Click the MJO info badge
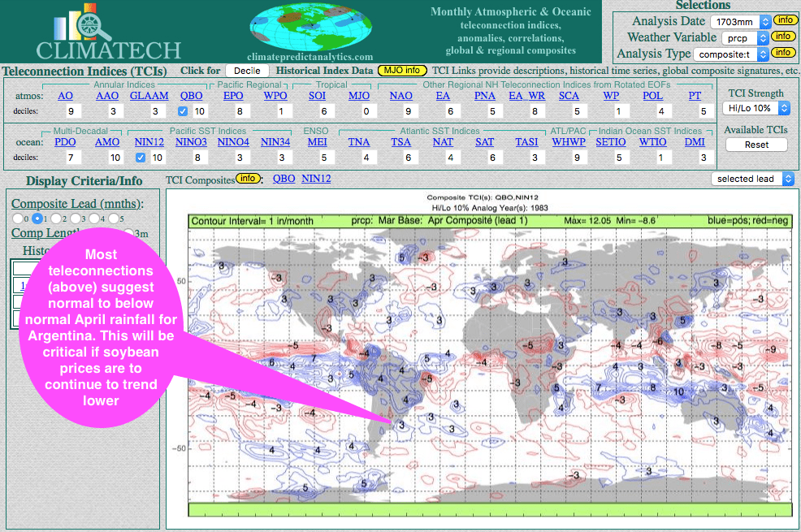 [402, 71]
